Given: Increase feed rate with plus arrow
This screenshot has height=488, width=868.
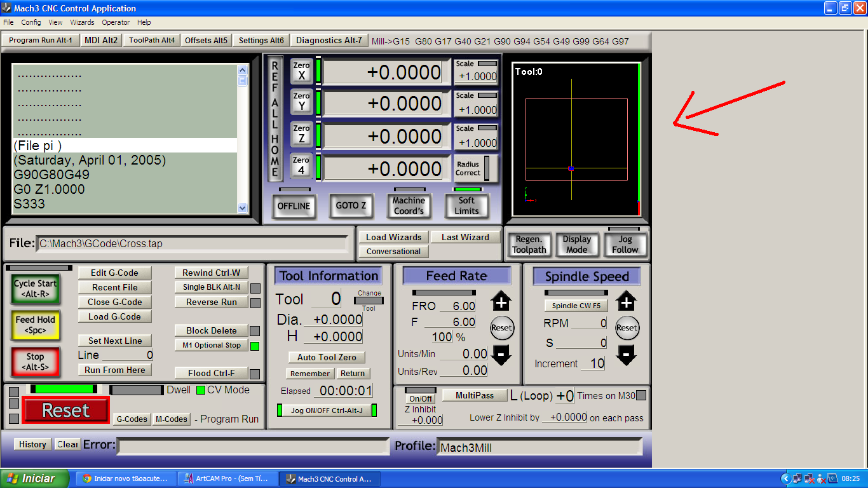Looking at the screenshot, I should tap(501, 301).
